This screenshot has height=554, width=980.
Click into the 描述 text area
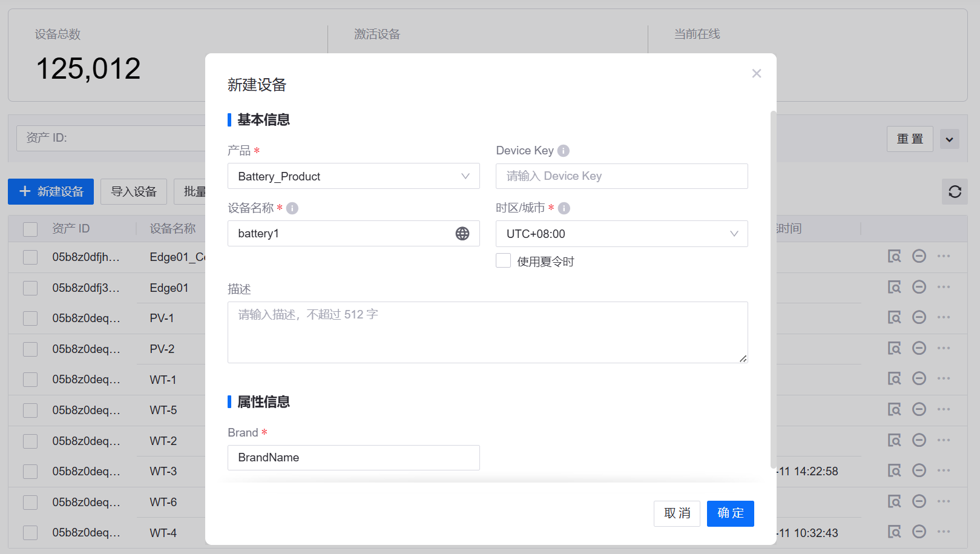tap(487, 332)
